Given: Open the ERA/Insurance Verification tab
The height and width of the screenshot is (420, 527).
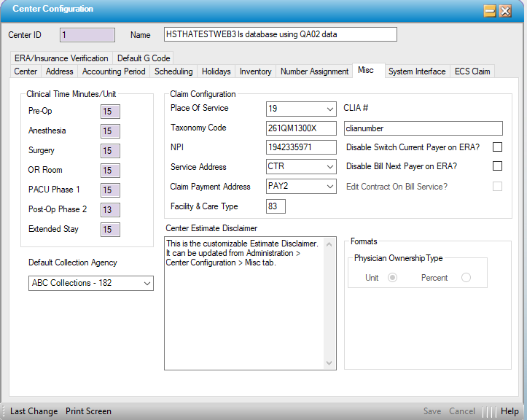Looking at the screenshot, I should 61,58.
